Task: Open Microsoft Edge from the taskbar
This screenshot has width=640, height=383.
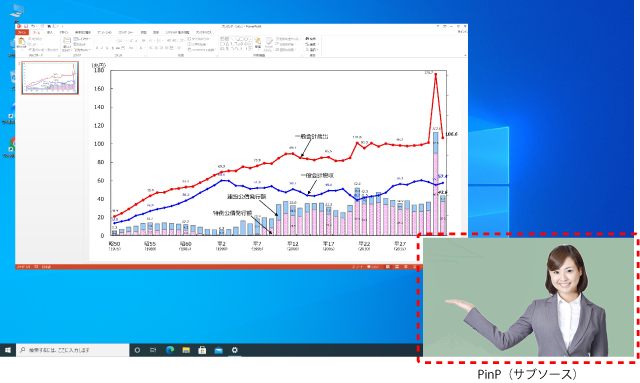Action: point(170,350)
